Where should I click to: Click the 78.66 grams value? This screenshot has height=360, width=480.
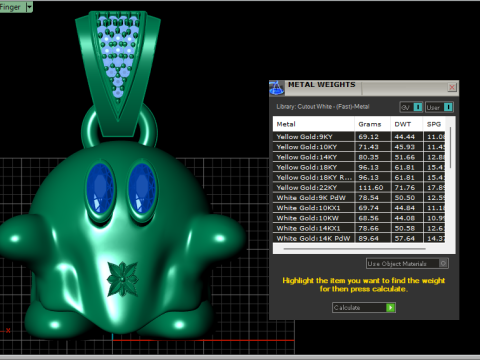[x=368, y=228]
